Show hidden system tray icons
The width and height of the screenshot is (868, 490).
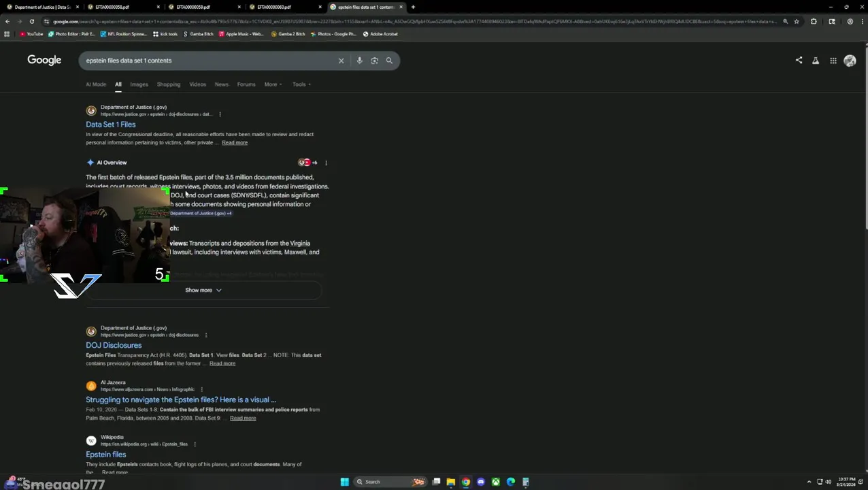tap(809, 482)
